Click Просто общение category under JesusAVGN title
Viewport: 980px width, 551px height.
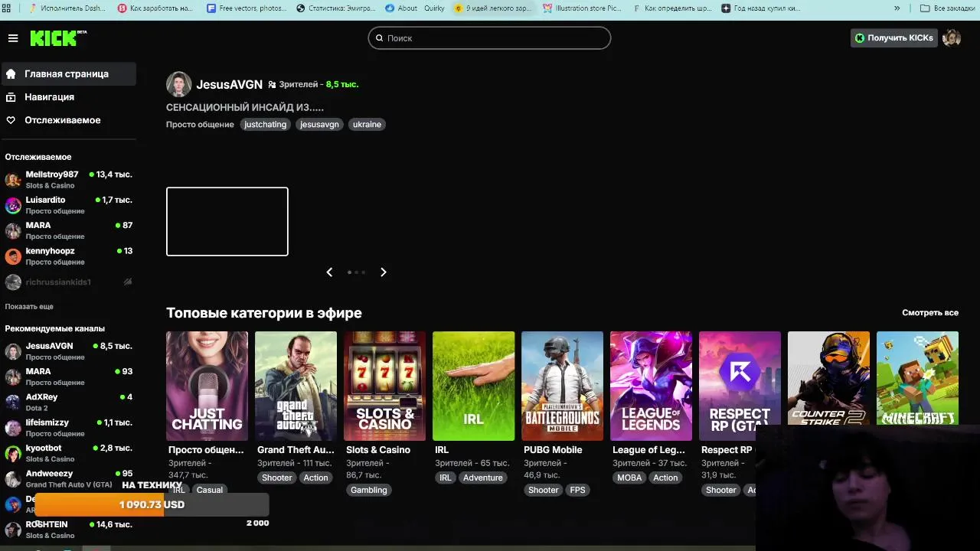(x=200, y=125)
